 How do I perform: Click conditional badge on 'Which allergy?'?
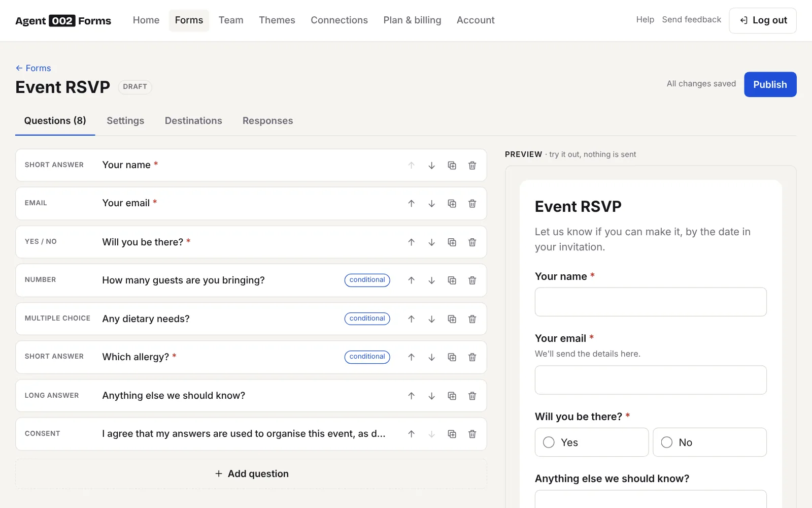(x=367, y=357)
